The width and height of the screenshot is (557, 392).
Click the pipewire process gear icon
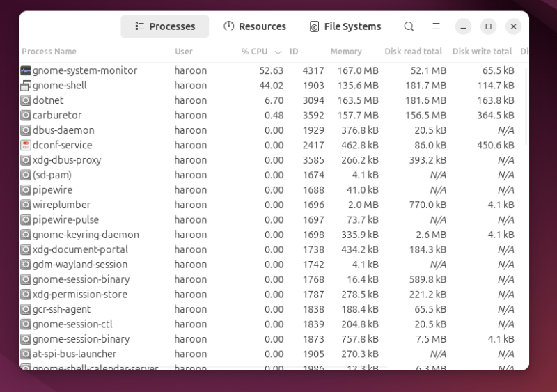click(x=26, y=190)
